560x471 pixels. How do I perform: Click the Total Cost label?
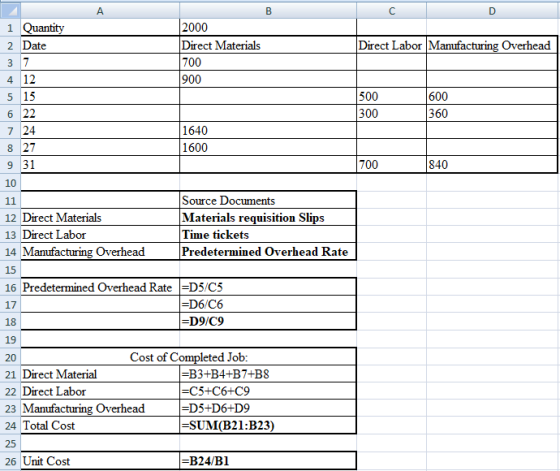point(100,425)
